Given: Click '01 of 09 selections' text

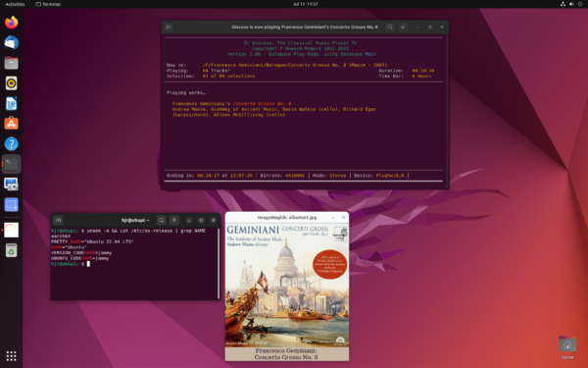Looking at the screenshot, I should point(228,76).
